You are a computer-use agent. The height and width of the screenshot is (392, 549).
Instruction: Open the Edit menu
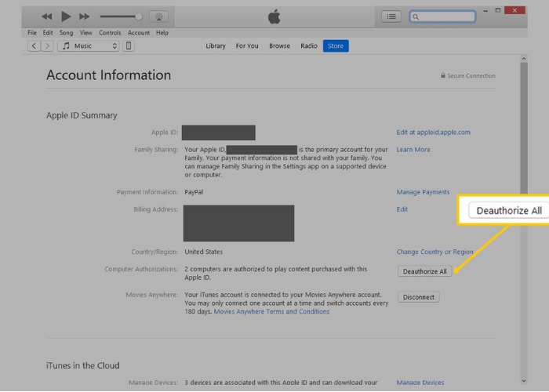(48, 33)
